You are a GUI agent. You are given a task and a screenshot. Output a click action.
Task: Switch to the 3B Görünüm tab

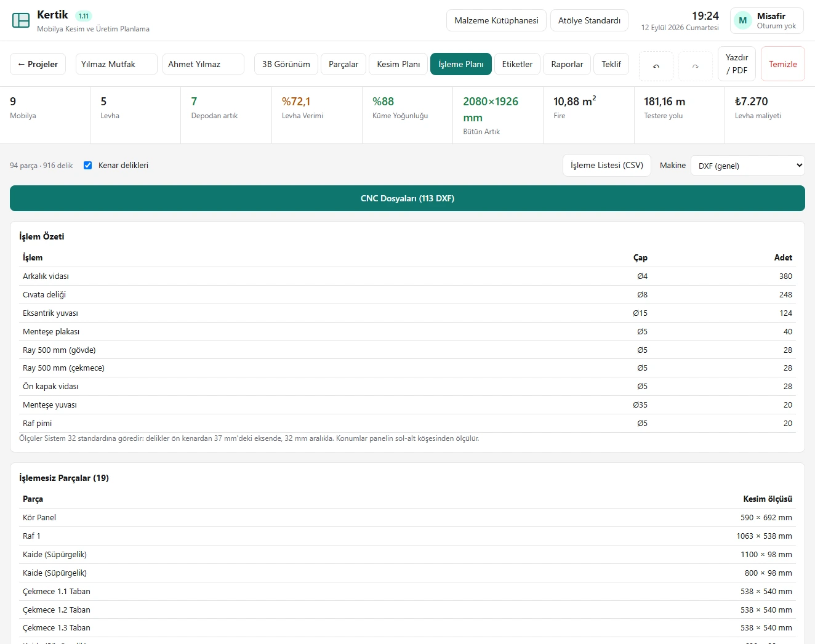click(x=286, y=64)
